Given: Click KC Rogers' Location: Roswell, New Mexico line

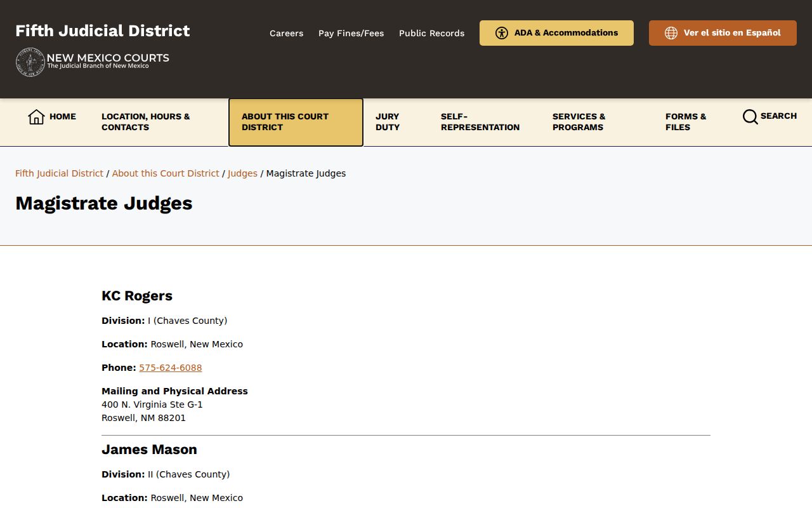Looking at the screenshot, I should tap(172, 344).
